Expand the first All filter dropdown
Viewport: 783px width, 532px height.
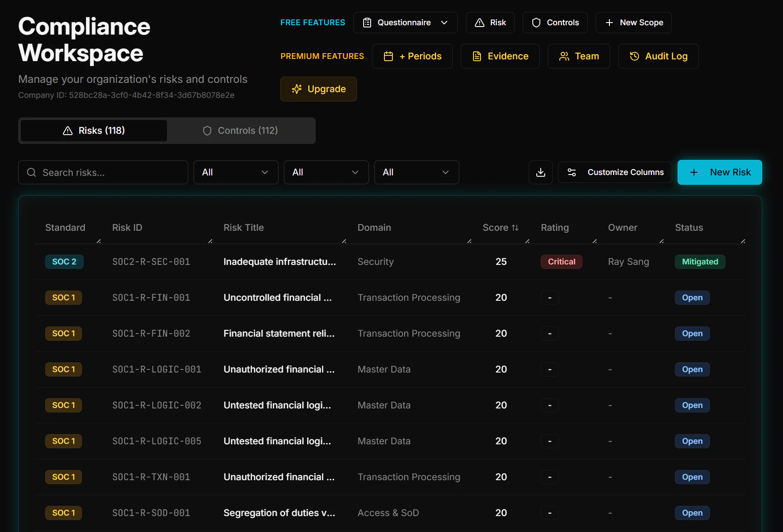[x=236, y=172]
